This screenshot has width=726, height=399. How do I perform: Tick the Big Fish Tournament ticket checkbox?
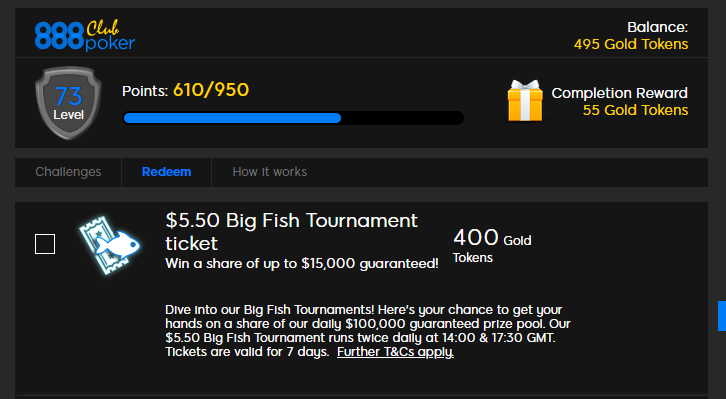coord(45,244)
